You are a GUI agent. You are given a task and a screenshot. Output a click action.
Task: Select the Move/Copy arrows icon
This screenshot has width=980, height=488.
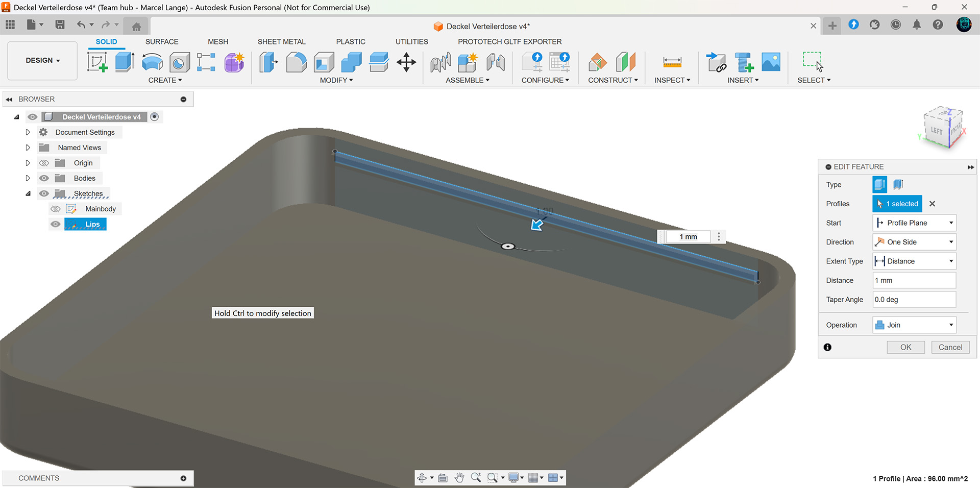coord(406,62)
